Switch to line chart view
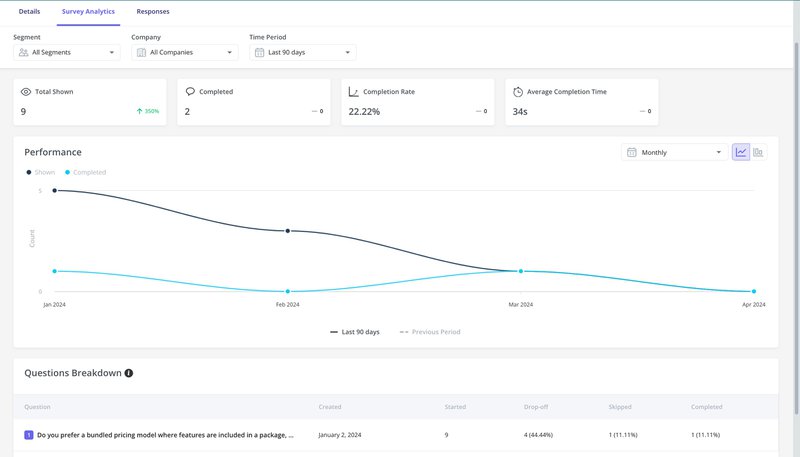The width and height of the screenshot is (800, 457). [x=741, y=152]
